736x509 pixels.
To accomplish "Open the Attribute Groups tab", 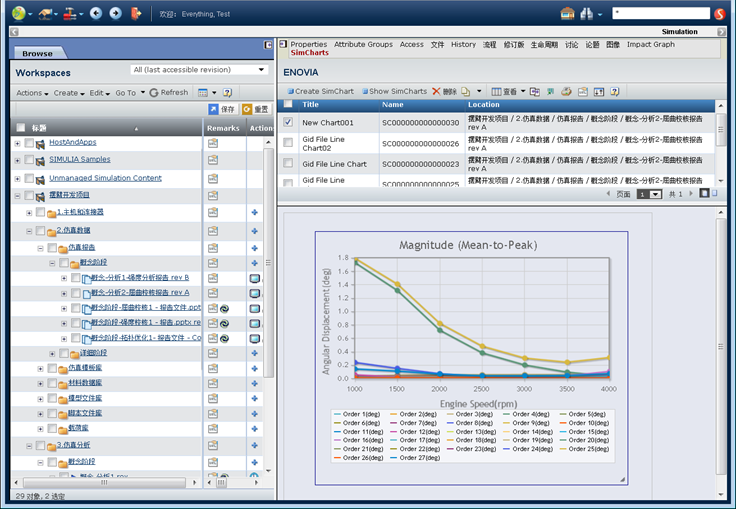I will (363, 44).
